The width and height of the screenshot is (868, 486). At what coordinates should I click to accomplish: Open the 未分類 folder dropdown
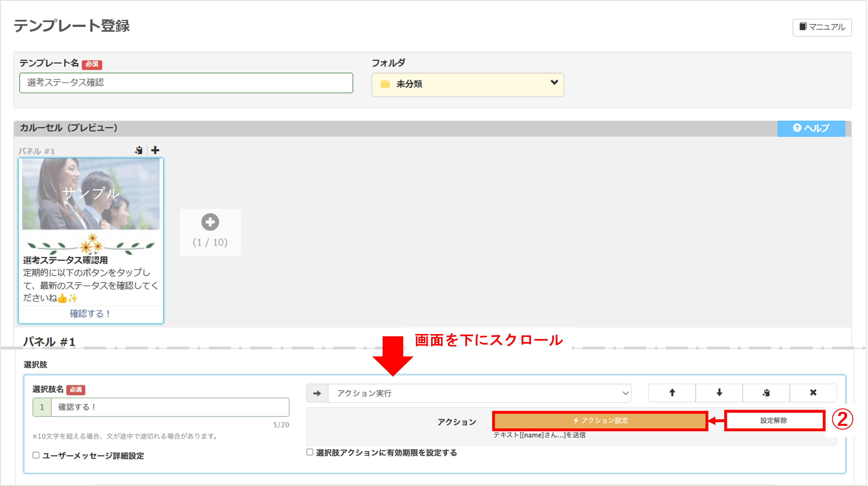click(x=467, y=84)
